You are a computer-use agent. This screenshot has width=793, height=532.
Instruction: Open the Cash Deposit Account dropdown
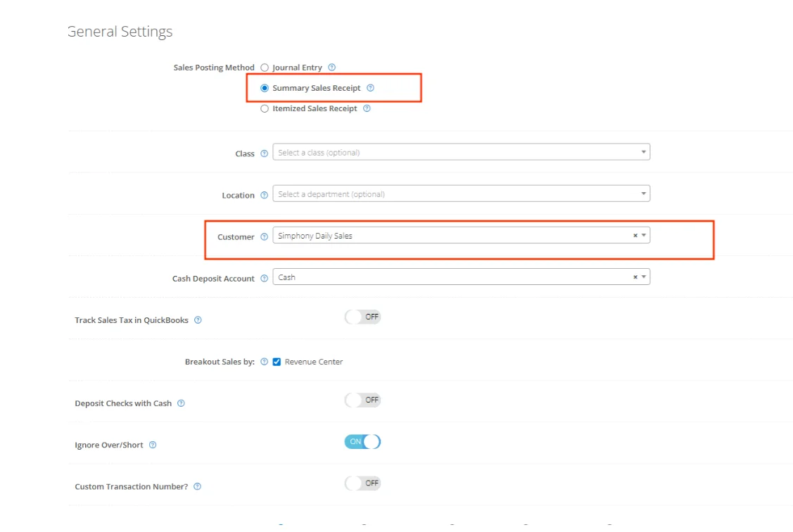point(642,276)
